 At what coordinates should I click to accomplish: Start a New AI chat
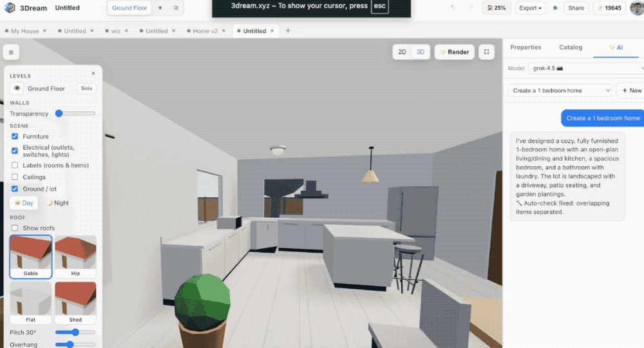631,90
